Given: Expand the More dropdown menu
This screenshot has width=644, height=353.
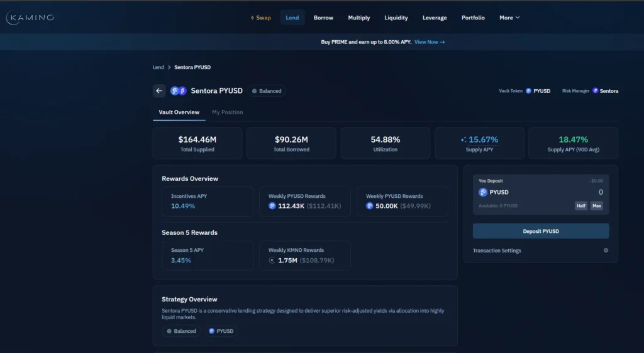Looking at the screenshot, I should pos(509,18).
